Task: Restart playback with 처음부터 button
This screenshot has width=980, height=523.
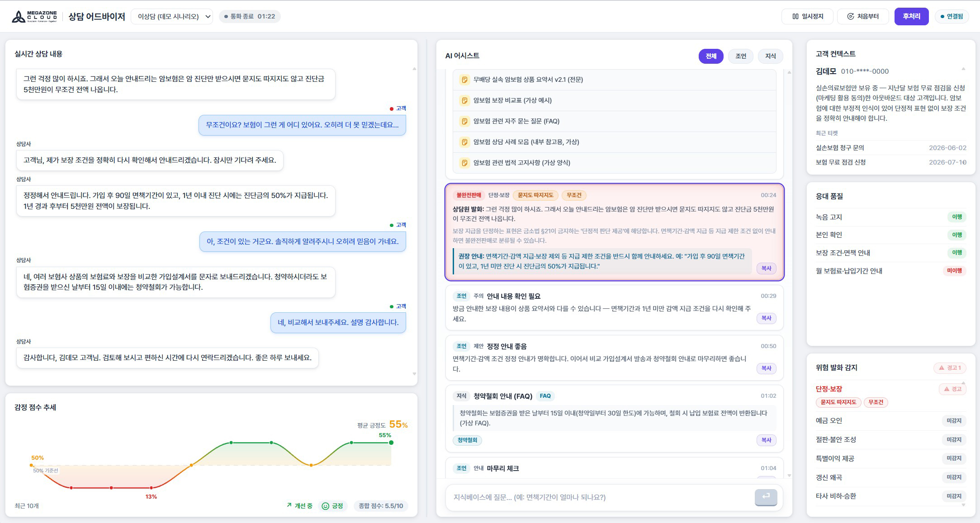Action: (x=863, y=16)
